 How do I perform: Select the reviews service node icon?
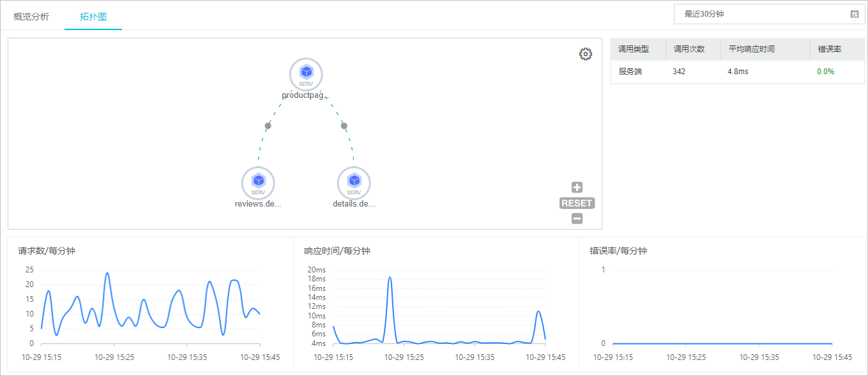[258, 182]
